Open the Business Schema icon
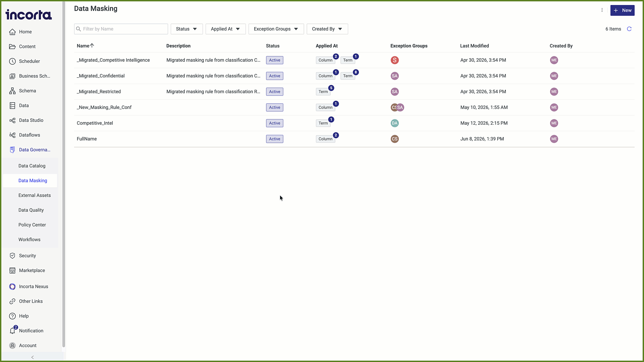Screen dimensions: 644x362 point(12,76)
